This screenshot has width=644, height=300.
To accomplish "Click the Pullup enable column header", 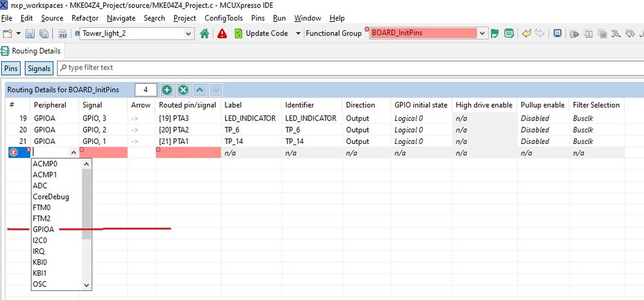I will [543, 105].
